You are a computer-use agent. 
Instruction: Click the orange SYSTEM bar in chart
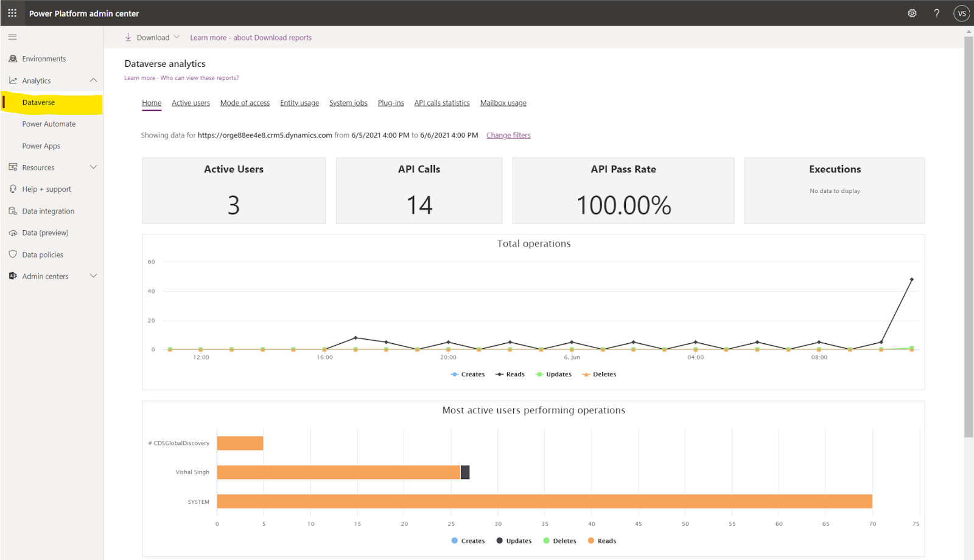[544, 502]
